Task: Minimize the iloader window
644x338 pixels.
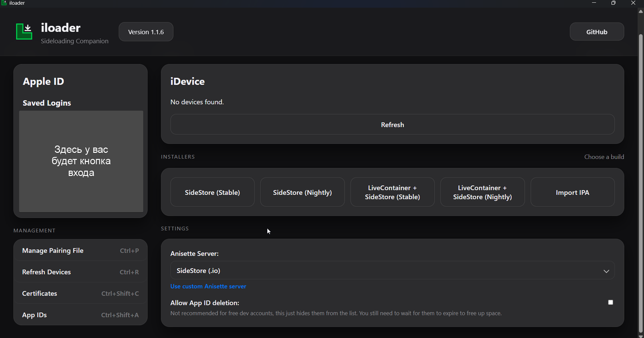Action: 594,3
